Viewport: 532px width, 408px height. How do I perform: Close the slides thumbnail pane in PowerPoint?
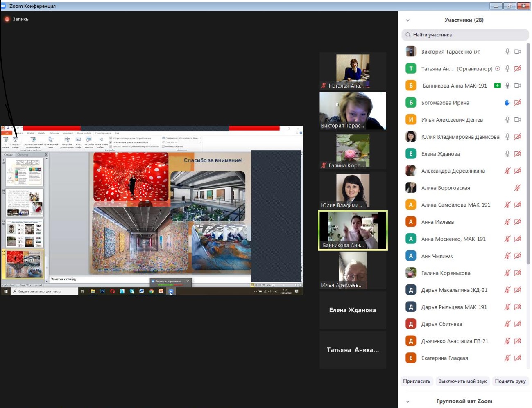click(x=46, y=155)
